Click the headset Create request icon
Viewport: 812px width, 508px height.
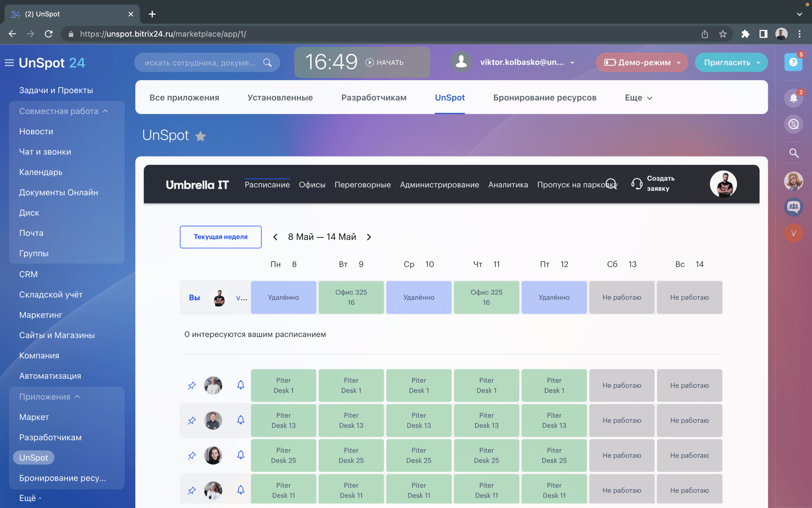click(637, 184)
